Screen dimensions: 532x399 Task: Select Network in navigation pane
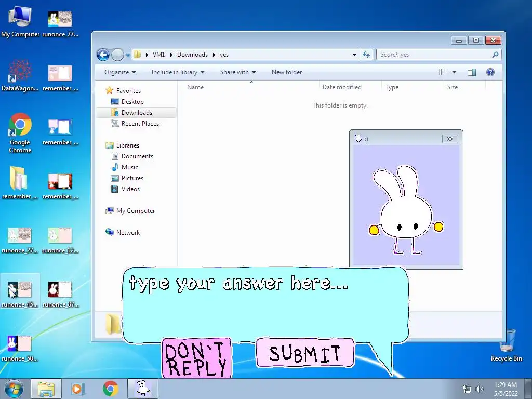coord(123,232)
